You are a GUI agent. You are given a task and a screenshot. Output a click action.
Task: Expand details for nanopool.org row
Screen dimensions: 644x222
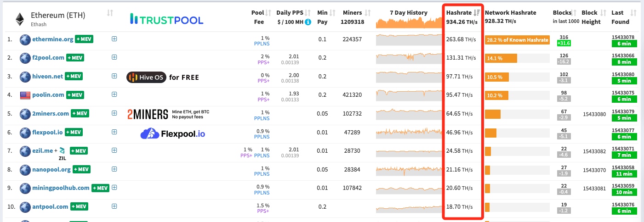[x=114, y=169]
